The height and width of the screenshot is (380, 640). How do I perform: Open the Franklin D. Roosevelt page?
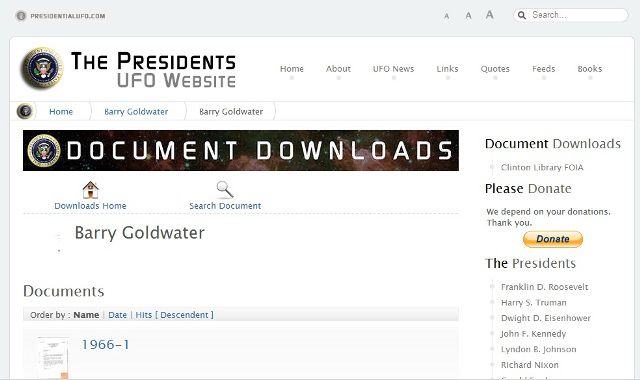(x=544, y=287)
